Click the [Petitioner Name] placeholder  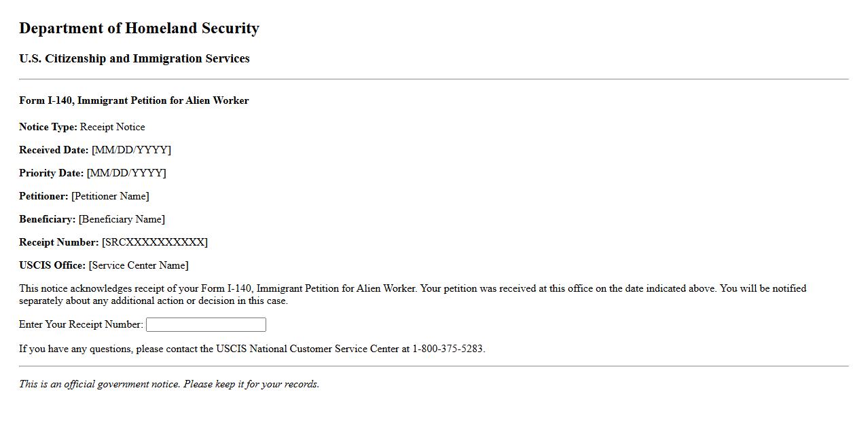click(x=110, y=196)
